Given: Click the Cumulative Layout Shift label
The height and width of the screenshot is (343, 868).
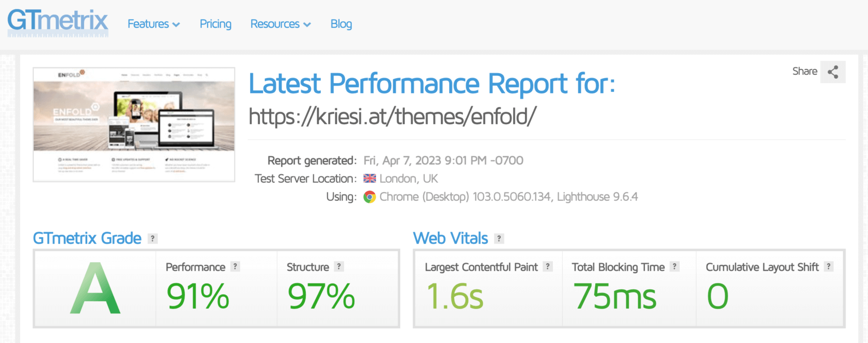Looking at the screenshot, I should tap(762, 267).
